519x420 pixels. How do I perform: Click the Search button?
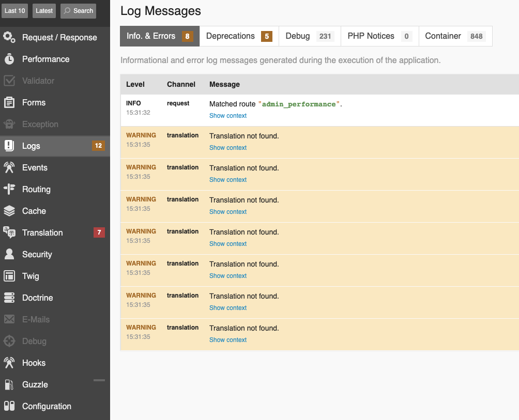(x=79, y=11)
